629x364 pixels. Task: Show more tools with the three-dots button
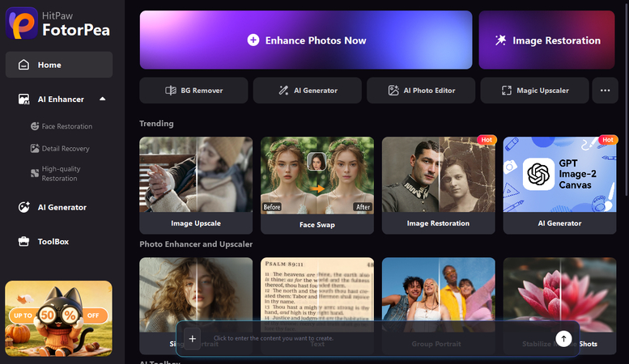[x=605, y=91]
